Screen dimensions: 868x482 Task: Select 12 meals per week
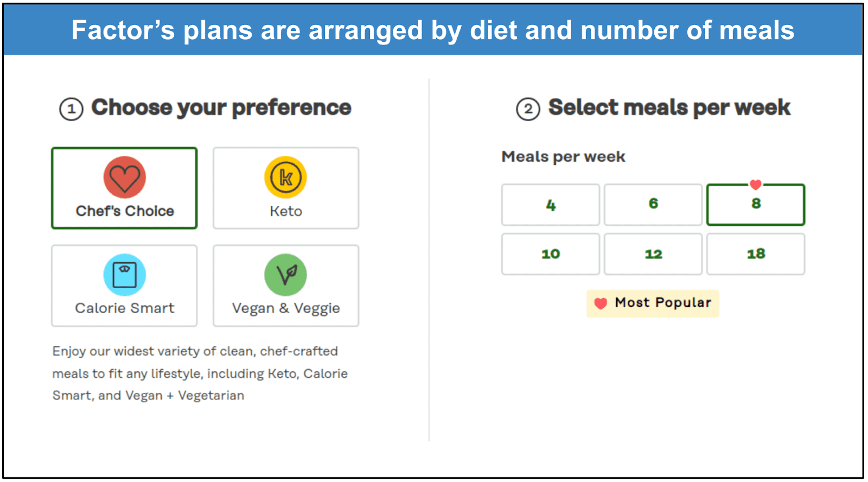tap(653, 254)
